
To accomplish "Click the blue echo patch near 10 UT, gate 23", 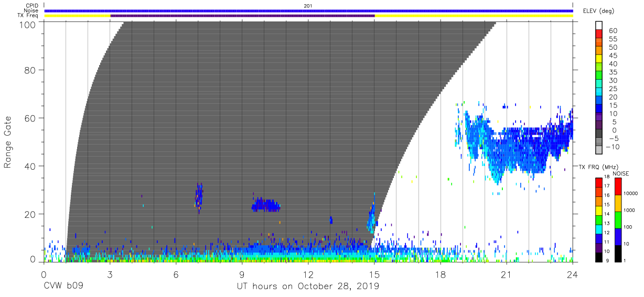I will tap(265, 205).
